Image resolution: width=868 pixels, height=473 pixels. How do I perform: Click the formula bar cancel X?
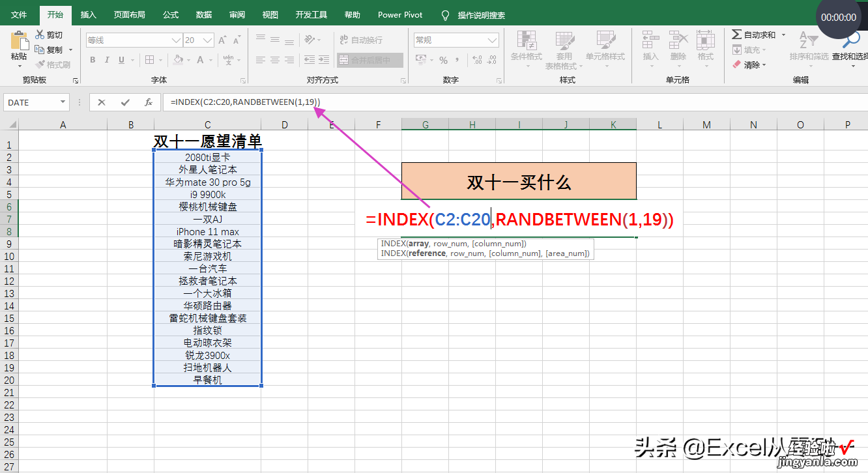101,102
